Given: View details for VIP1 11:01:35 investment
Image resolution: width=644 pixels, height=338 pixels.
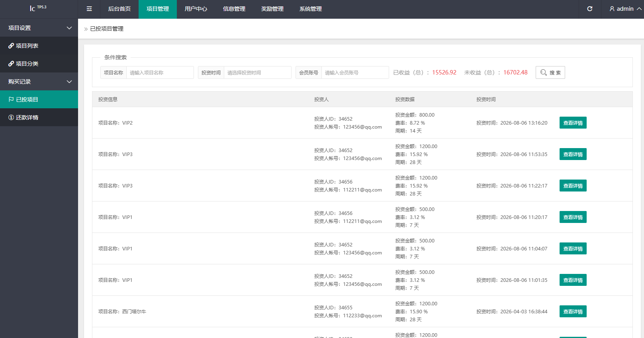Looking at the screenshot, I should click(x=573, y=280).
